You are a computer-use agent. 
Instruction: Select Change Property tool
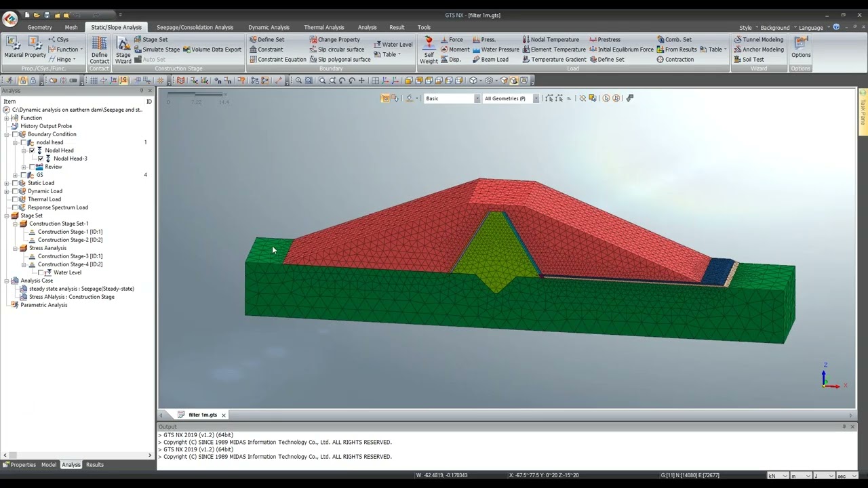[x=335, y=39]
